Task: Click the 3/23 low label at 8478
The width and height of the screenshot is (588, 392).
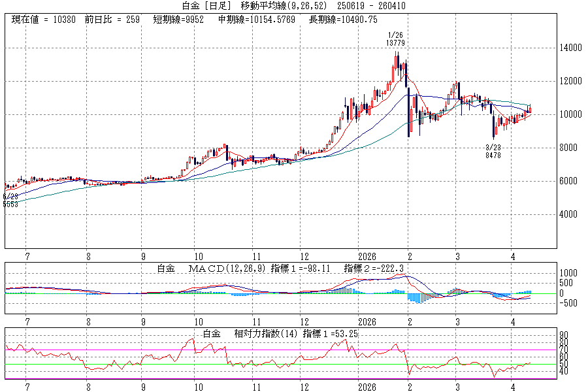Action: tap(493, 152)
